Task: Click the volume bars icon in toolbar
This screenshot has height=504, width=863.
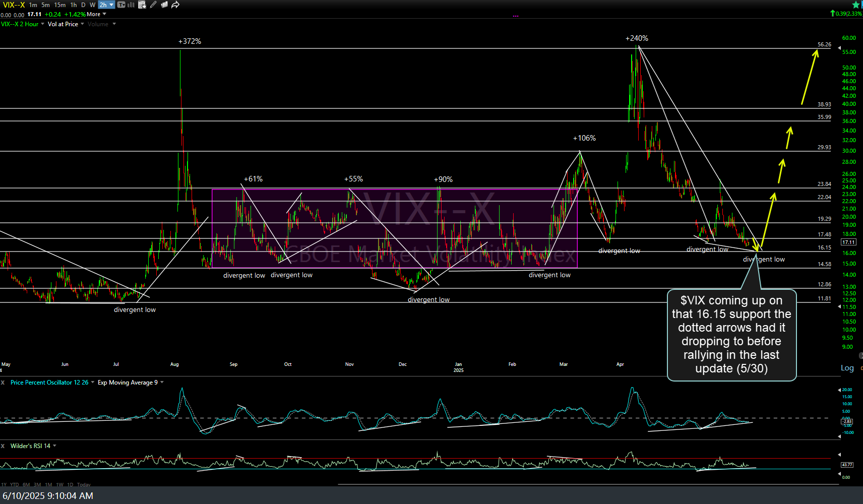Action: (x=131, y=5)
